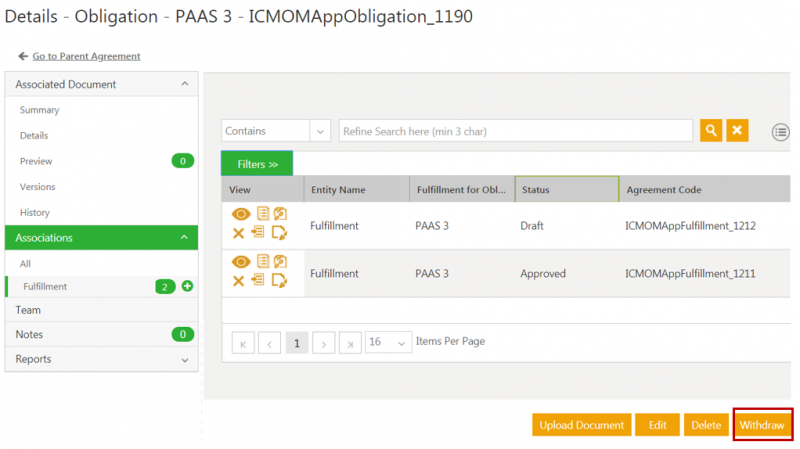The width and height of the screenshot is (800, 449).
Task: Click the document list icon in Draft row
Action: 263,214
